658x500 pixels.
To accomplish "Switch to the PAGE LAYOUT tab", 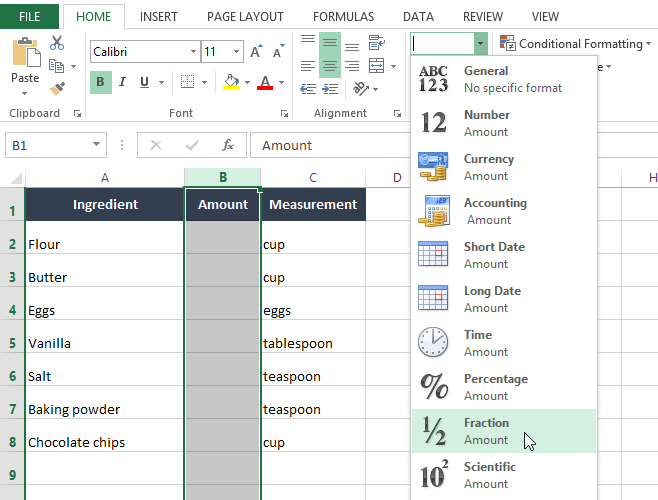I will pos(245,17).
